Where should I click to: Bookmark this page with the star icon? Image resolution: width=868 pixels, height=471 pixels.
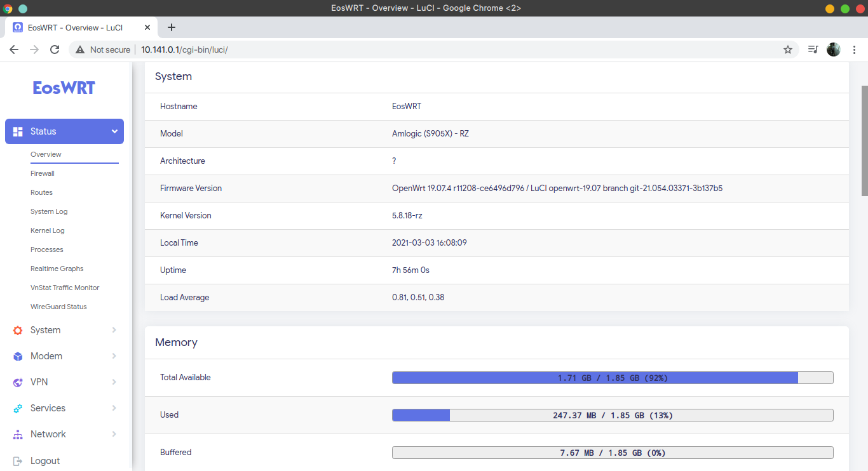788,50
